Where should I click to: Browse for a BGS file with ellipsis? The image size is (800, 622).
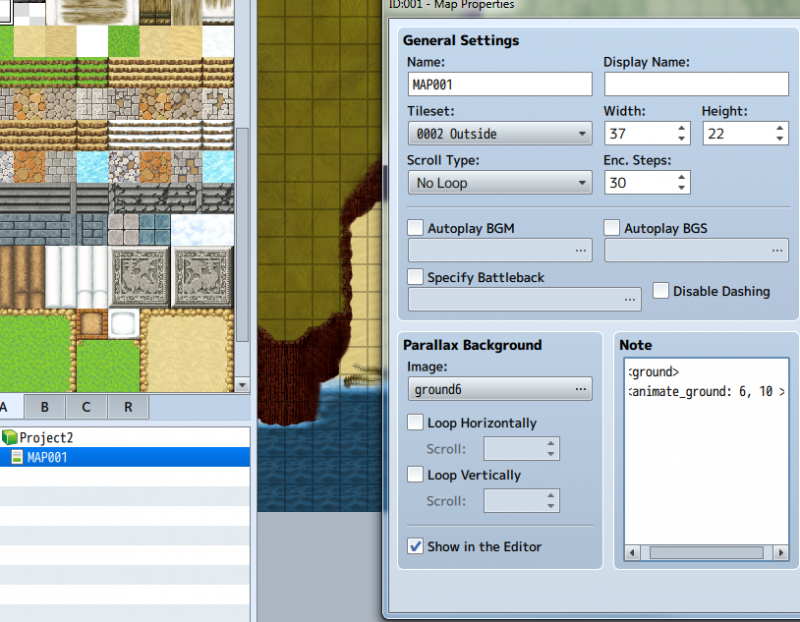777,251
